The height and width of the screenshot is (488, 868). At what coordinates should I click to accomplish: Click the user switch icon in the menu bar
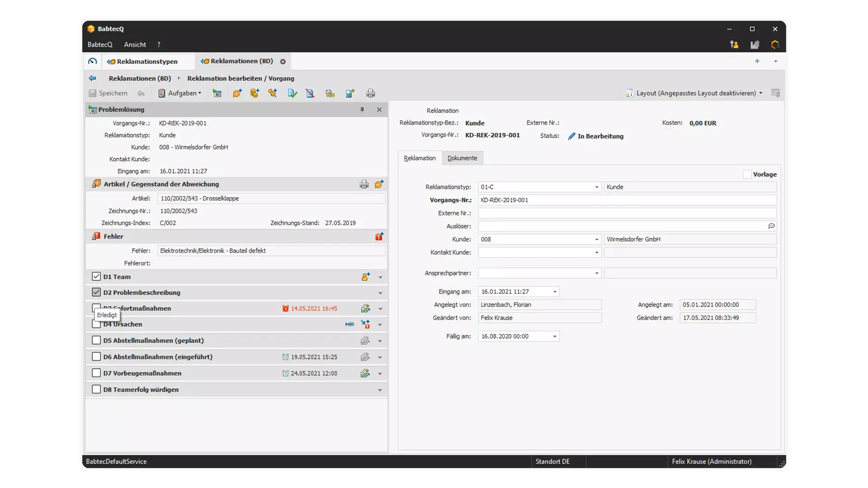click(734, 44)
